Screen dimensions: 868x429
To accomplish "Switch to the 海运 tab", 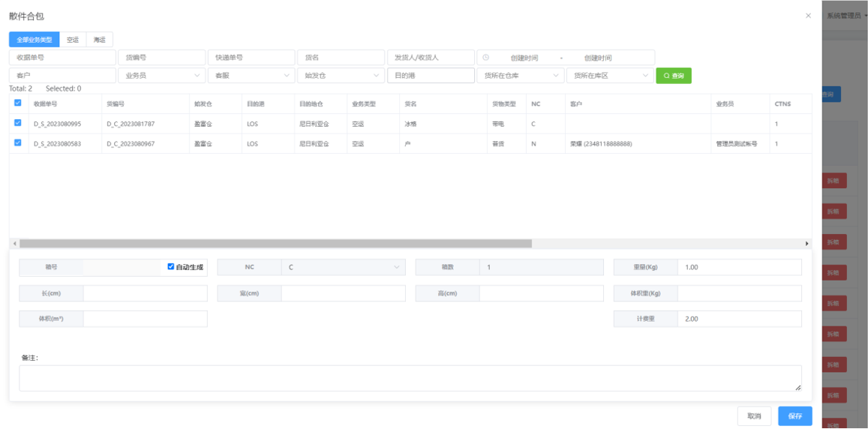I will point(100,39).
